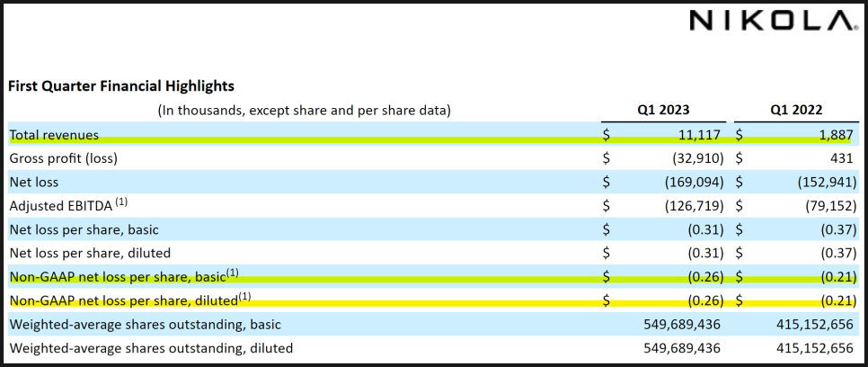Select the 'Adjusted EBITDA' row label
868x367 pixels.
click(68, 205)
